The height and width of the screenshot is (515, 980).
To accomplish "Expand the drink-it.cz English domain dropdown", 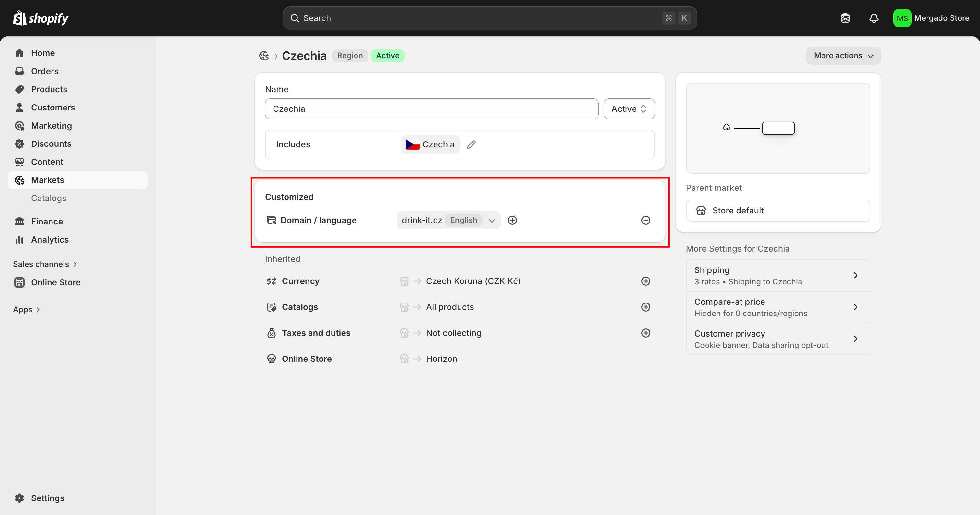I will [491, 221].
